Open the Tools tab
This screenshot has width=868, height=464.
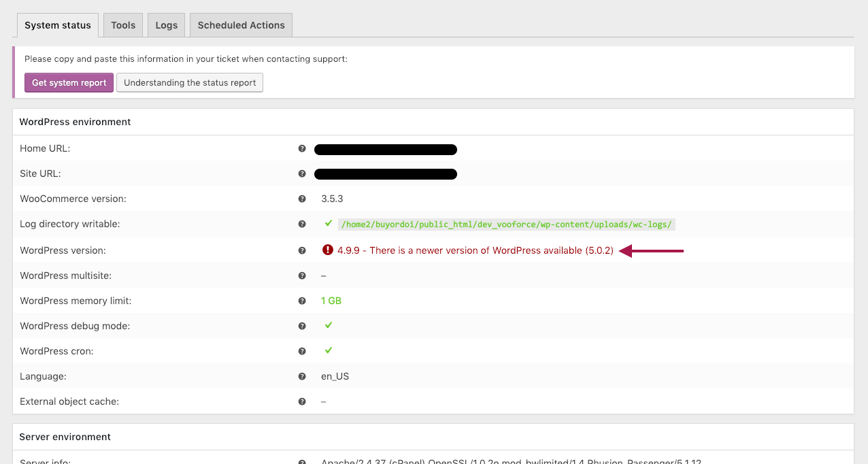tap(123, 25)
